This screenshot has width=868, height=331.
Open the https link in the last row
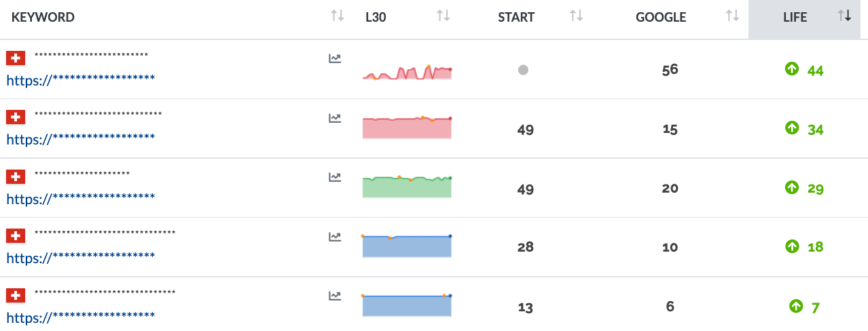click(x=81, y=316)
